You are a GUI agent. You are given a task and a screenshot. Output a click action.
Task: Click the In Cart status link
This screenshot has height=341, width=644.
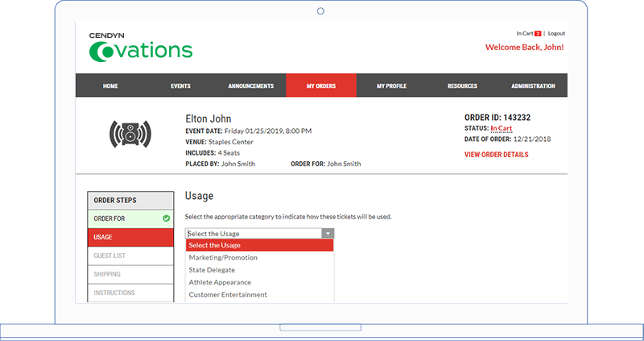tap(502, 128)
